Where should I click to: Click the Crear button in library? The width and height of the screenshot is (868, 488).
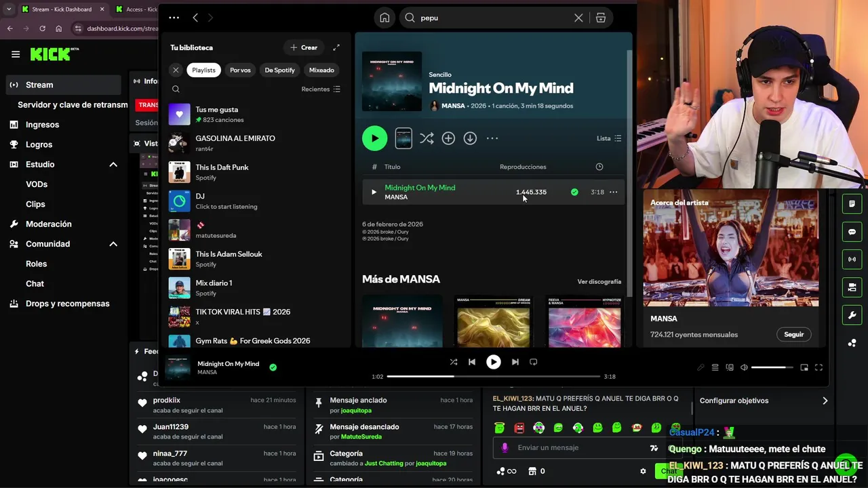(x=303, y=47)
